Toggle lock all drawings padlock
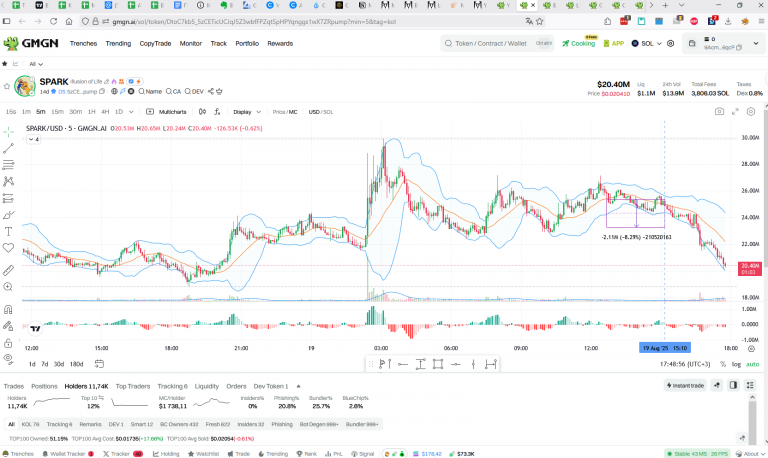Viewport: 768px width, 458px height. pos(8,343)
